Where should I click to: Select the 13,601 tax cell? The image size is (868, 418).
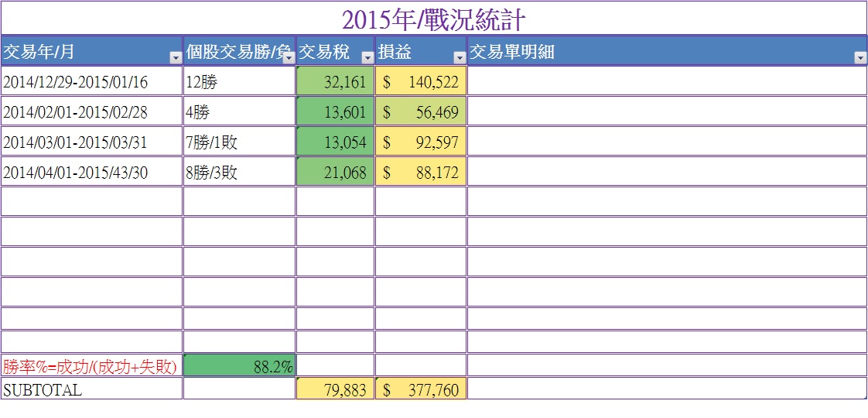336,111
